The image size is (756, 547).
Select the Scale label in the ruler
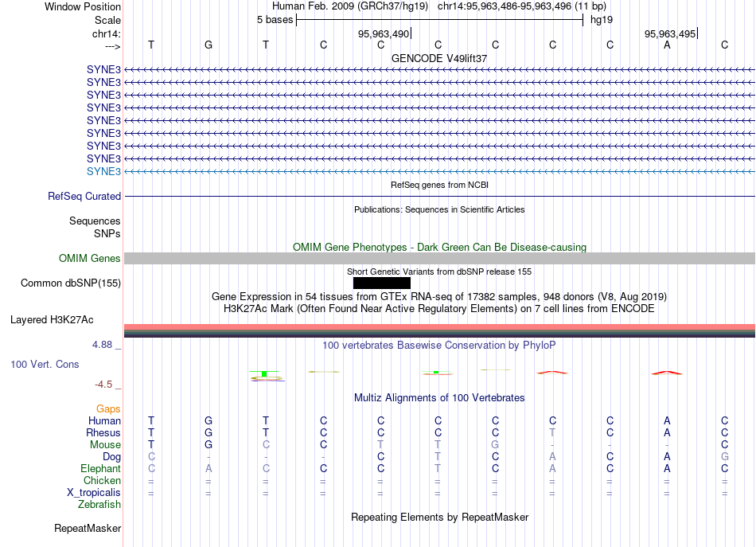[x=107, y=20]
